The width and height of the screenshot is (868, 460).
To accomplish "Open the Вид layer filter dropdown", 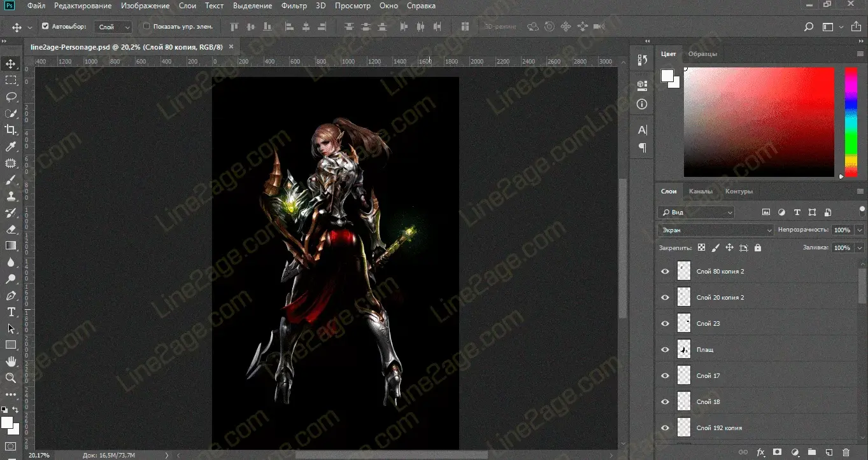I will [696, 213].
